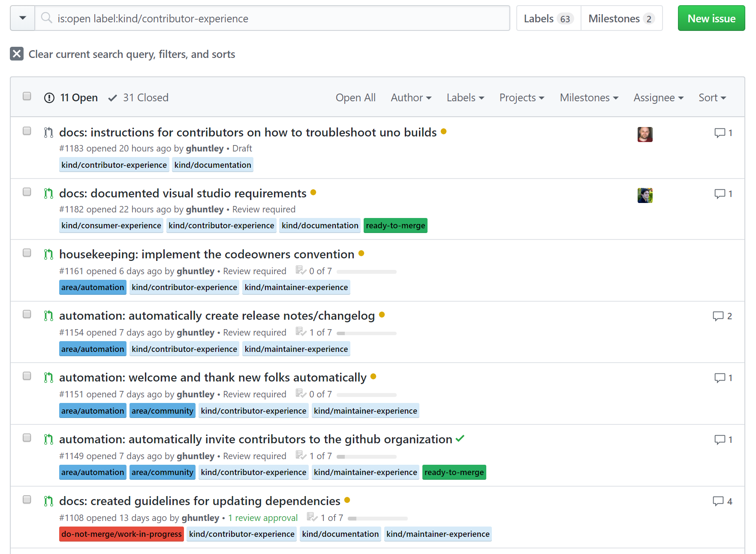Click the yellow status dot beside #1182 title
756x554 pixels.
313,193
